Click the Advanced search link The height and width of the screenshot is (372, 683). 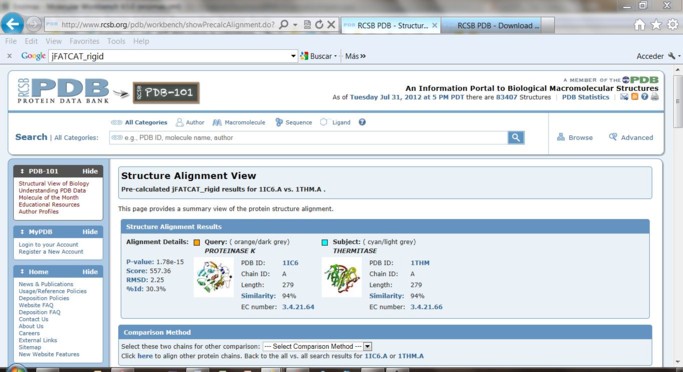click(631, 137)
